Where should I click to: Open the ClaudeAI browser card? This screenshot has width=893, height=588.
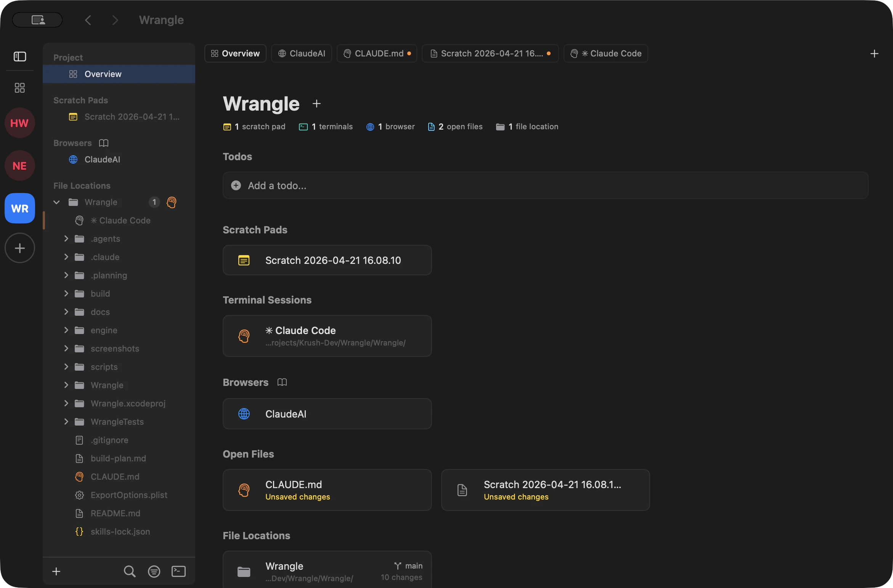(x=327, y=414)
